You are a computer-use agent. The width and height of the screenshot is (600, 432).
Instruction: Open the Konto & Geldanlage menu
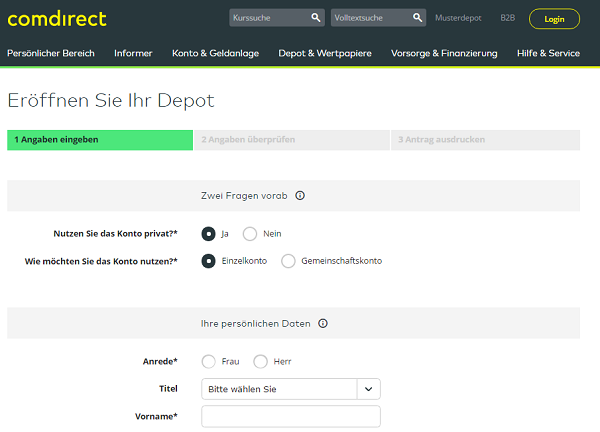click(215, 53)
